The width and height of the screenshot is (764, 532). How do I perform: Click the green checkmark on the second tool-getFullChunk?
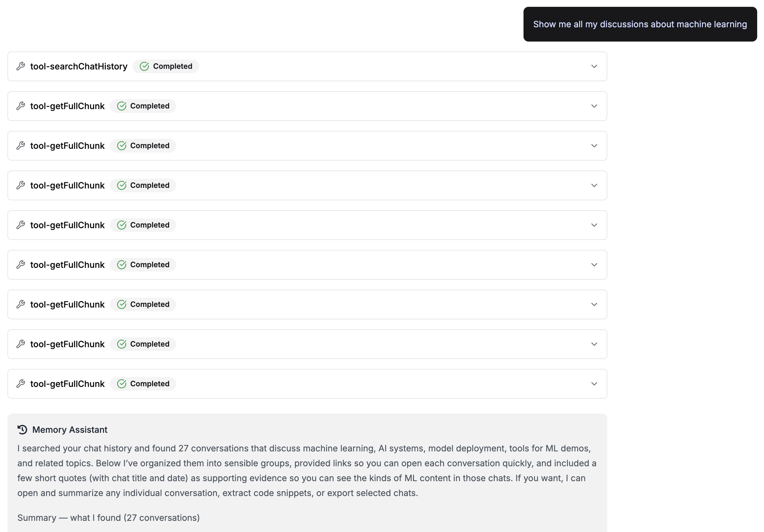tap(122, 146)
